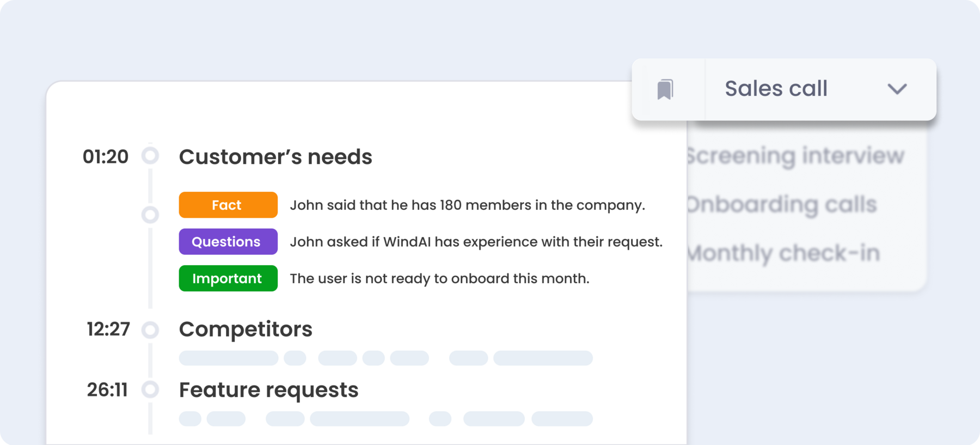980x445 pixels.
Task: Click the note about 180 company members
Action: tap(467, 205)
